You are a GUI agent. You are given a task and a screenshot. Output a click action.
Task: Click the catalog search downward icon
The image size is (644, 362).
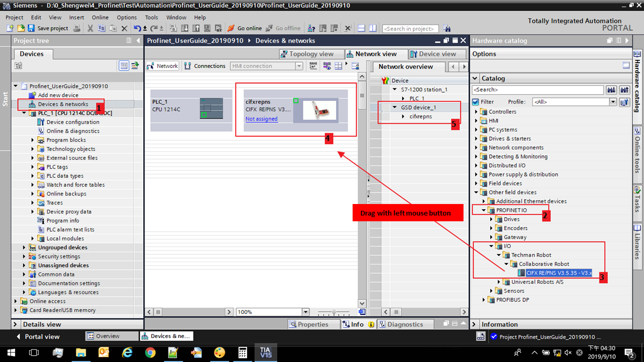611,90
